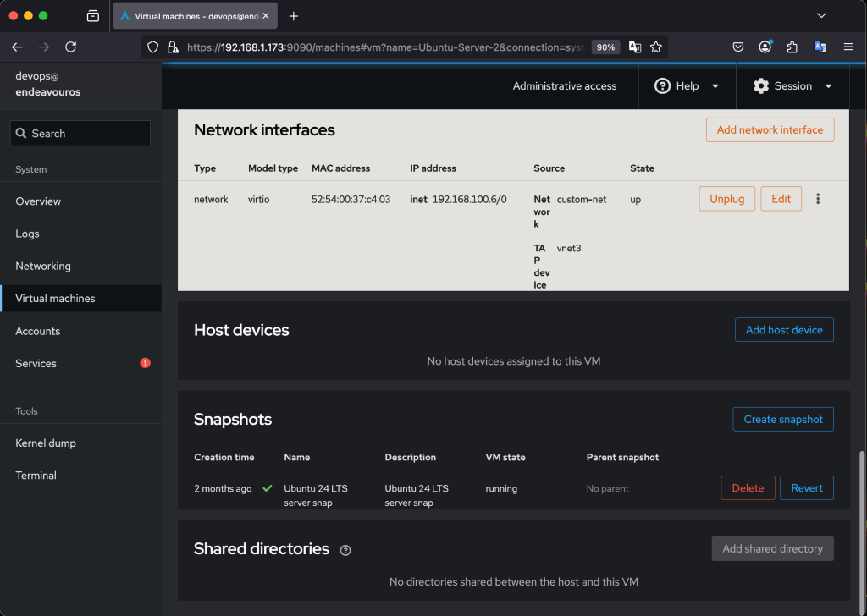
Task: Unplug the virtio network interface
Action: click(726, 199)
